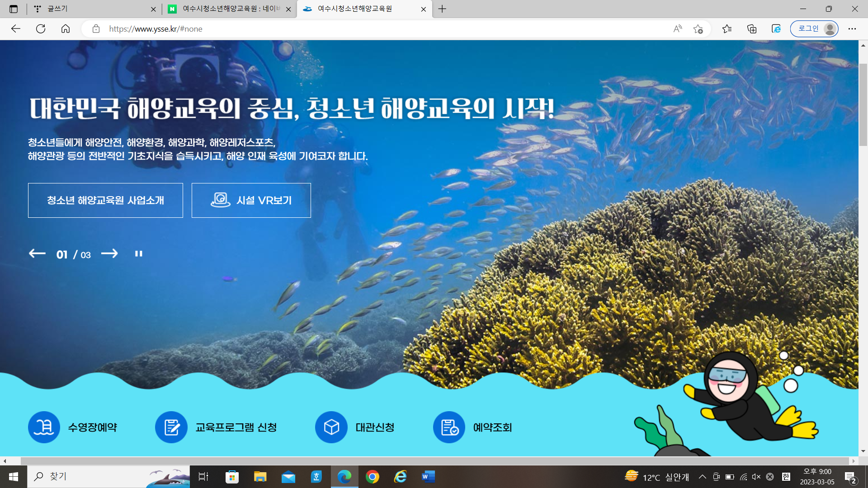Image resolution: width=868 pixels, height=488 pixels.
Task: Open browser collections
Action: (752, 29)
